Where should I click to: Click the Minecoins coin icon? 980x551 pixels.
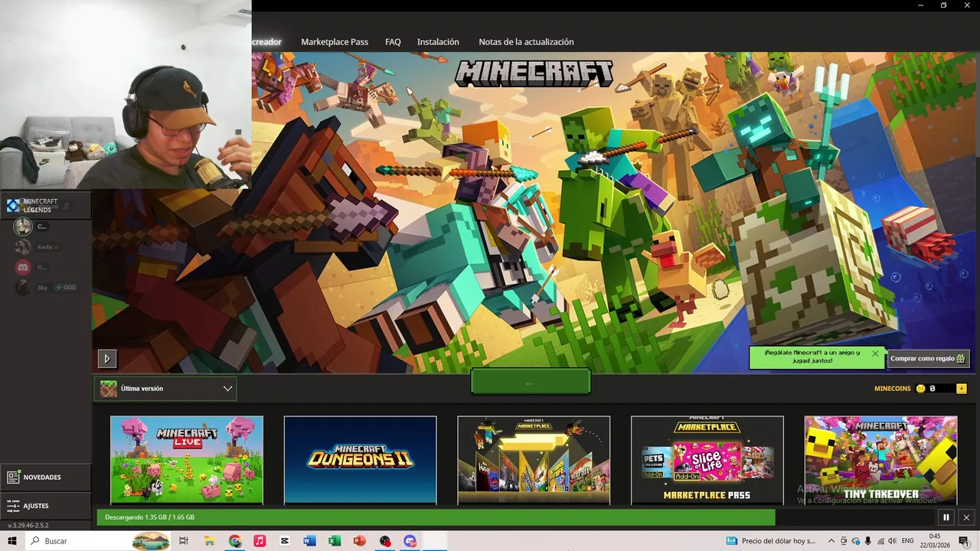[x=921, y=389]
